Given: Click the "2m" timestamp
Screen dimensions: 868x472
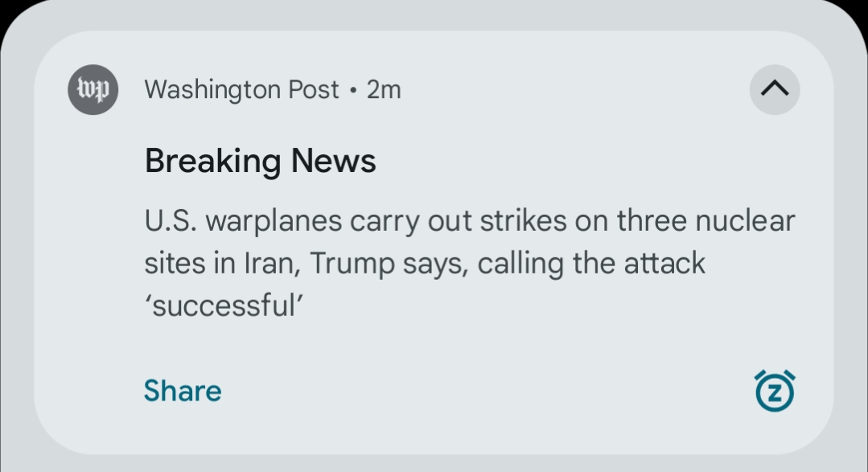Looking at the screenshot, I should 384,89.
